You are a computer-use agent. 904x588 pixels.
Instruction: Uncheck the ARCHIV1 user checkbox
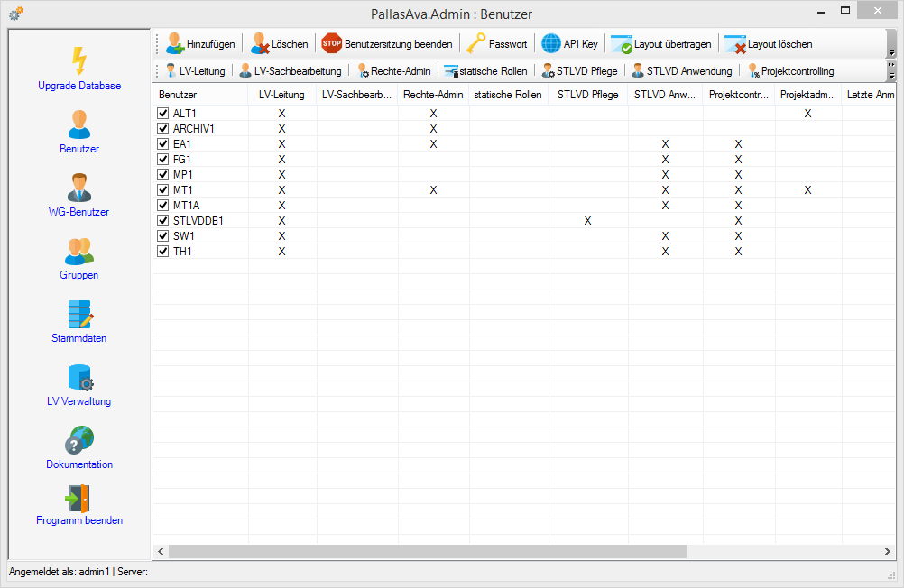pos(162,129)
